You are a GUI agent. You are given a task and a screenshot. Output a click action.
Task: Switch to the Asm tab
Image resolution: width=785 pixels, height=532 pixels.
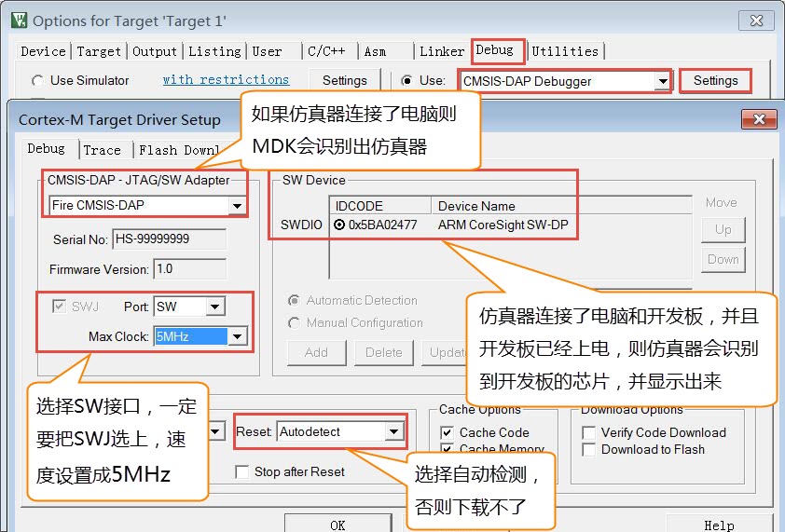pyautogui.click(x=375, y=51)
